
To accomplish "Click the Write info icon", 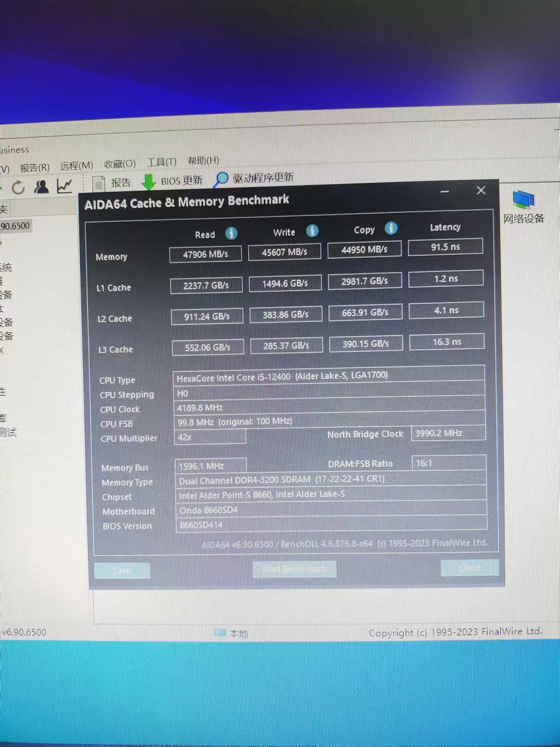I will point(312,230).
